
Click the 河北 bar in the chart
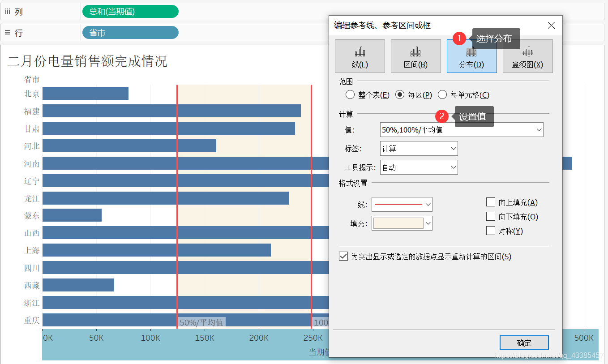(x=129, y=146)
